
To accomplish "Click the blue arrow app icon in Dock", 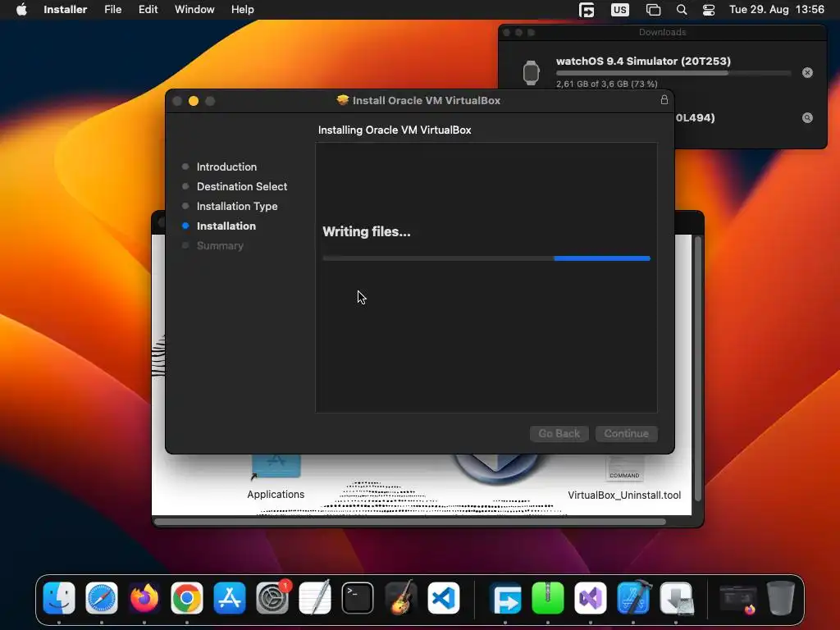I will click(x=505, y=598).
